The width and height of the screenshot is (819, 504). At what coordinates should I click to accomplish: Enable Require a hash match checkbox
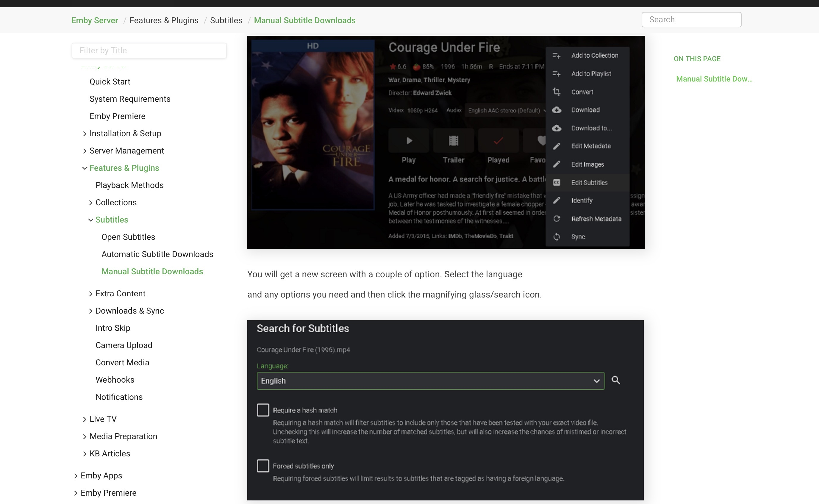point(263,410)
